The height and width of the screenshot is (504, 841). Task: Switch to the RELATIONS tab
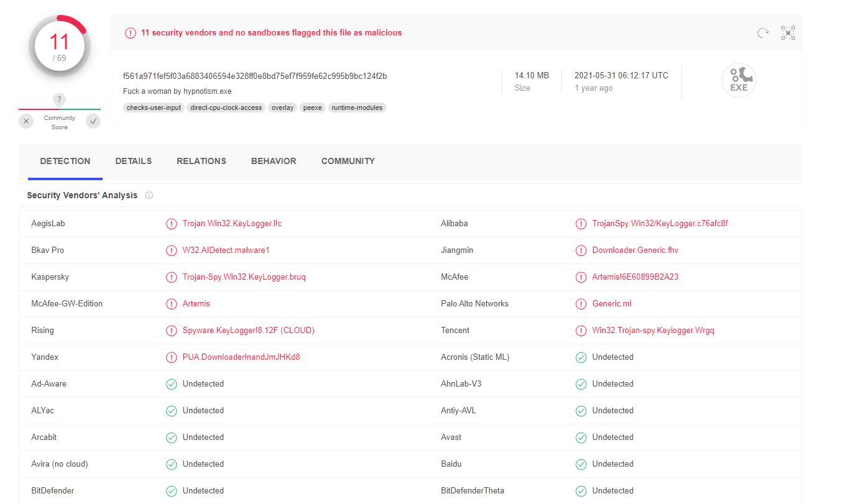[201, 161]
